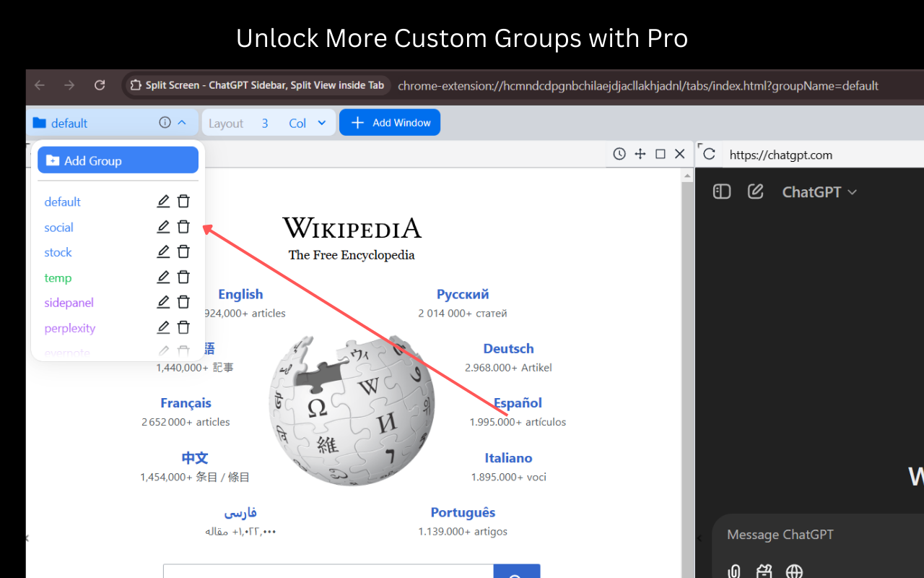Viewport: 924px width, 578px height.
Task: Delete the temp group
Action: click(184, 277)
